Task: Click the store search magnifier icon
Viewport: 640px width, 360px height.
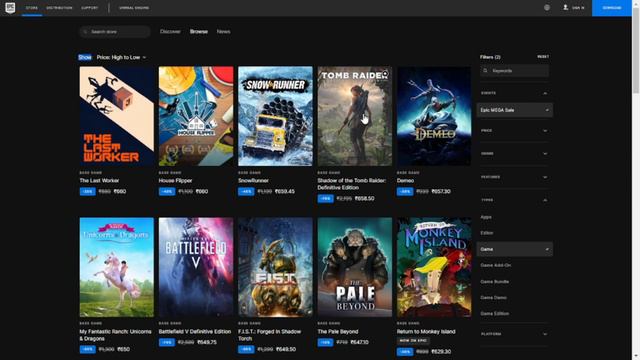Action: (85, 32)
